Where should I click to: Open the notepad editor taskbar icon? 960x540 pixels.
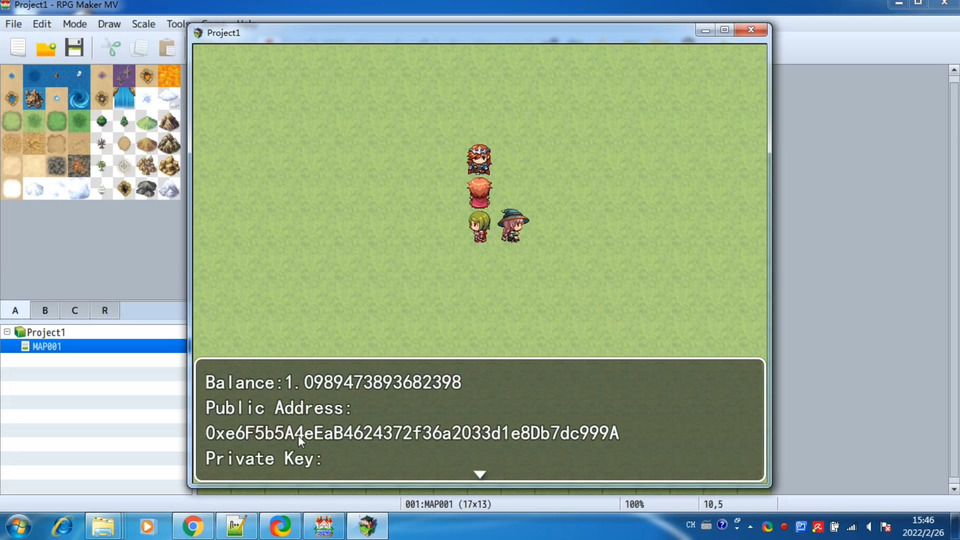236,527
